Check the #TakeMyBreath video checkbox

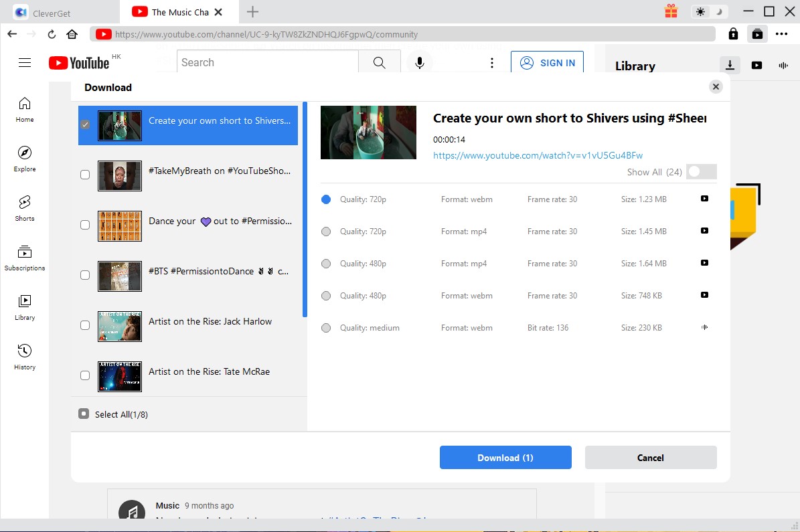85,175
